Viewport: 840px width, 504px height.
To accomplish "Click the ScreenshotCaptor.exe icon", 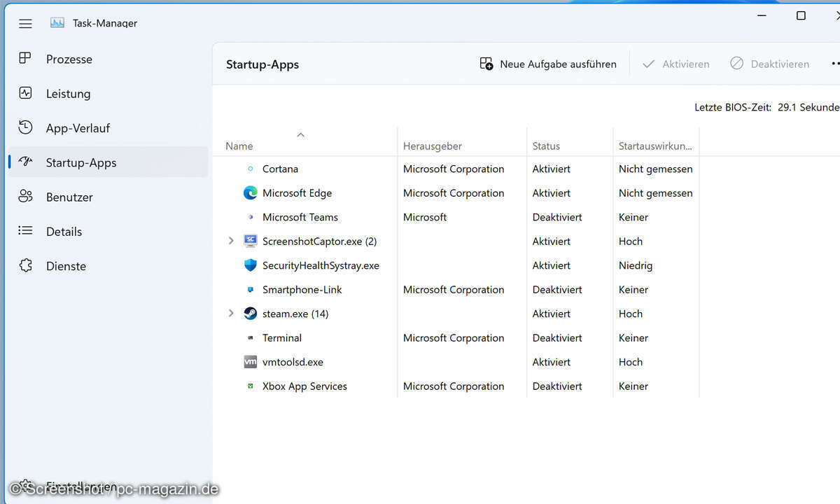I will [x=251, y=241].
